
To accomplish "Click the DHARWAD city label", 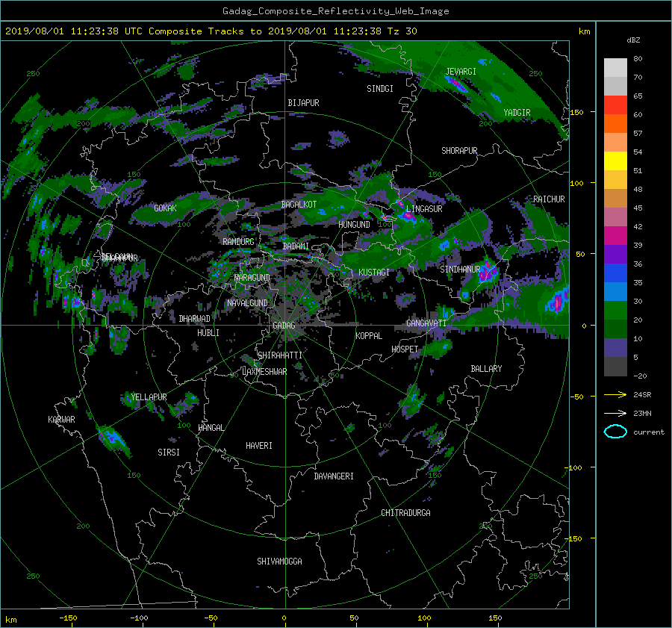I will (195, 319).
